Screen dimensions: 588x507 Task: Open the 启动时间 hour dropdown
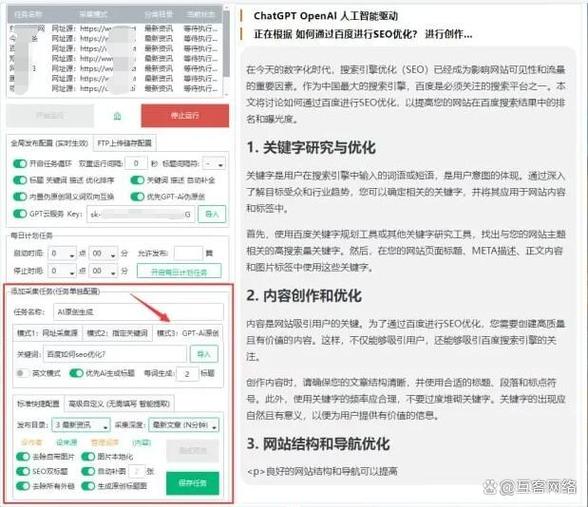pos(62,254)
